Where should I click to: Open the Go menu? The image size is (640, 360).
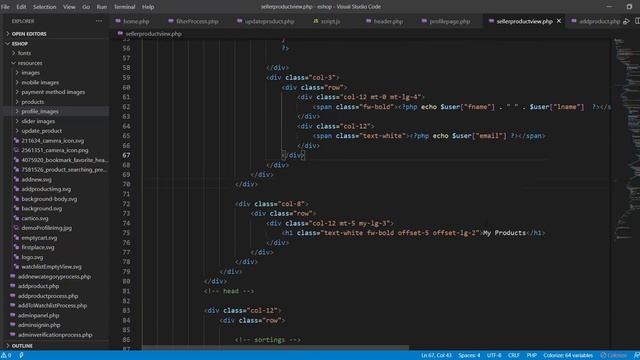pyautogui.click(x=86, y=7)
